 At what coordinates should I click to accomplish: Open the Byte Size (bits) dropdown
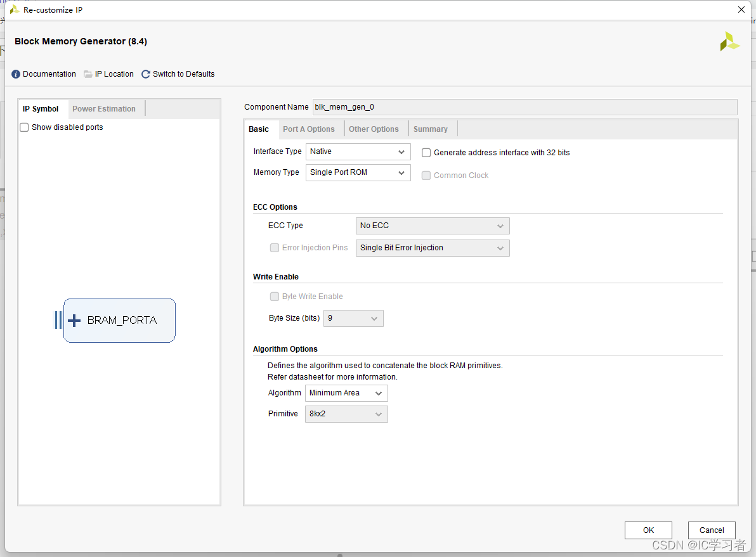pos(353,318)
